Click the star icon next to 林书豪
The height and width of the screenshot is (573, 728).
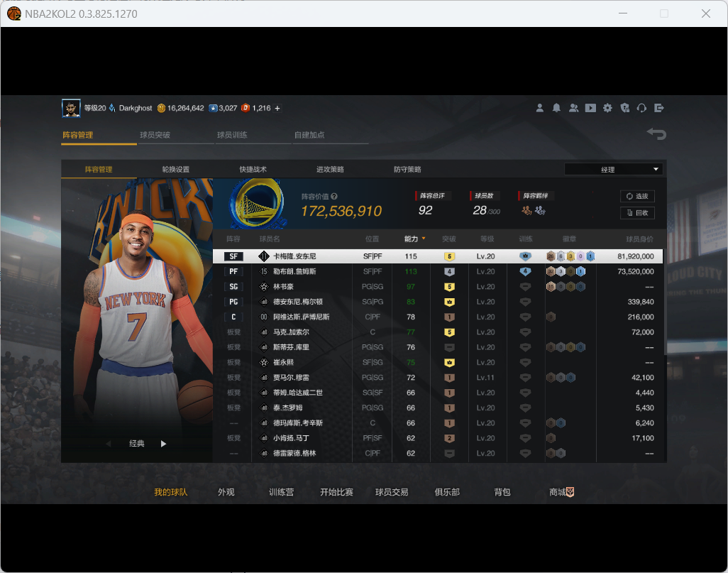[264, 287]
